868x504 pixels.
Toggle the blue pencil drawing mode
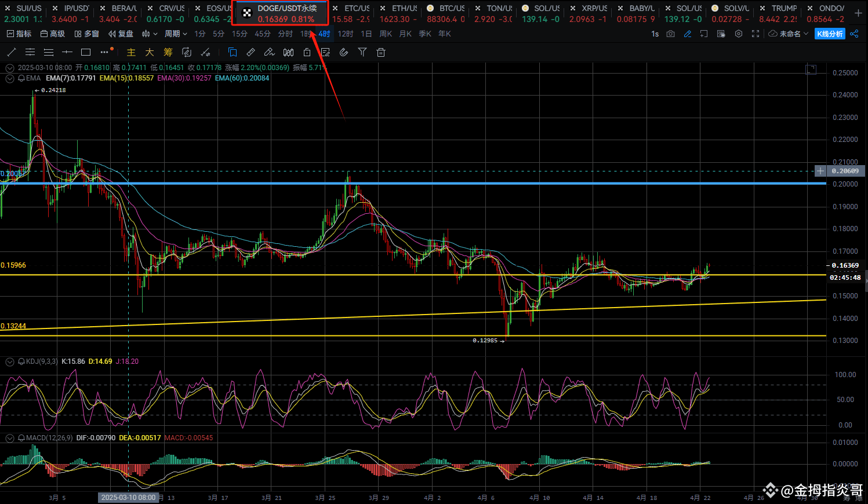687,34
